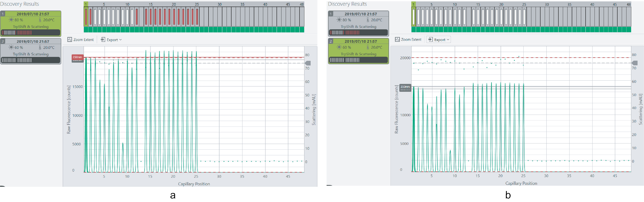Click gray scattering threshold marker in panel a

coord(308,63)
